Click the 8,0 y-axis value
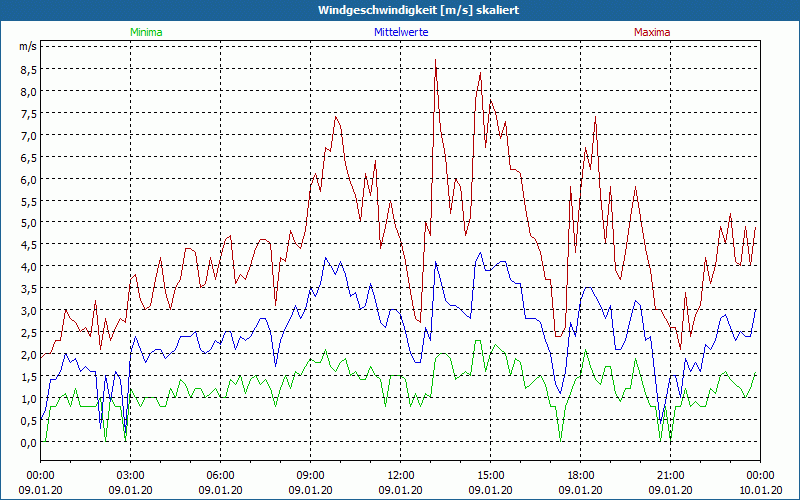Image resolution: width=800 pixels, height=500 pixels. pyautogui.click(x=28, y=92)
